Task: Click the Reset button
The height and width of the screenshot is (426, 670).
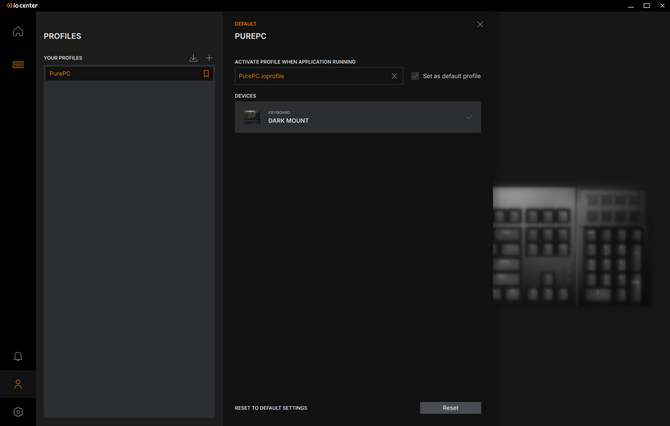Action: click(450, 408)
